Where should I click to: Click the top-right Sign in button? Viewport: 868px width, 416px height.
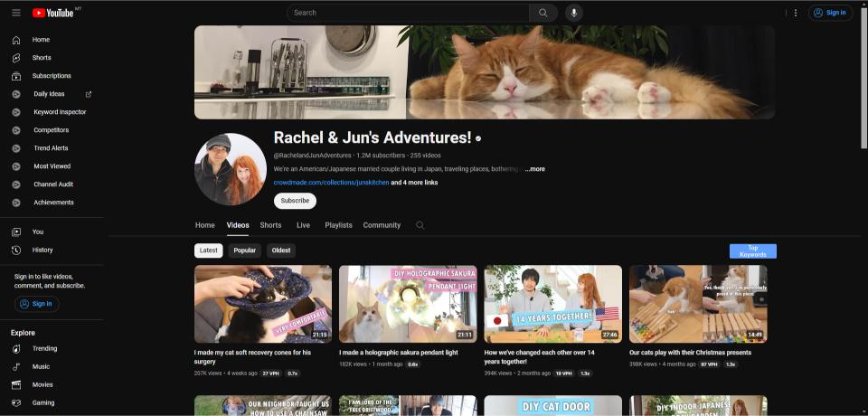830,13
